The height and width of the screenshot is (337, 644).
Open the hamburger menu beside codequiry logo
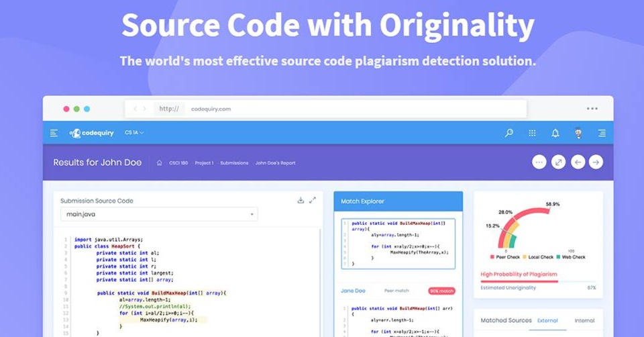point(54,133)
